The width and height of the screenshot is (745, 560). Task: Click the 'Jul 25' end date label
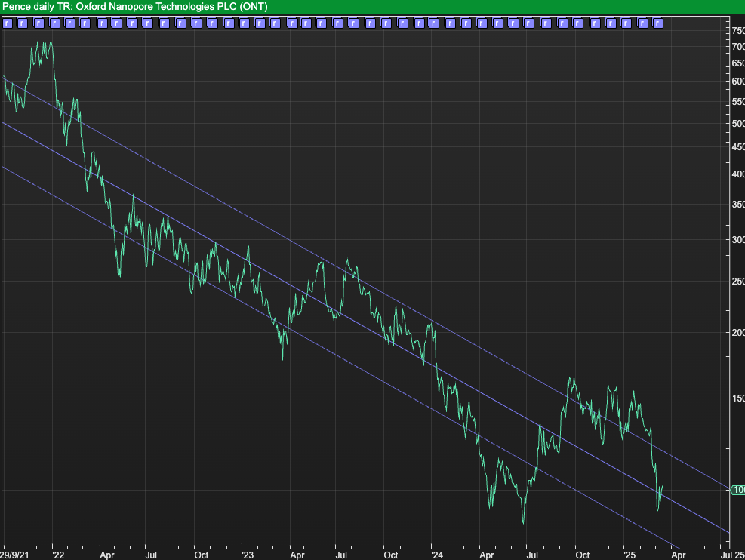pos(732,555)
